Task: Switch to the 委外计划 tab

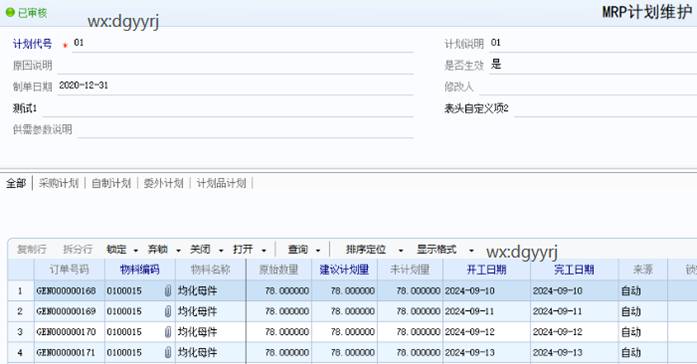Action: pyautogui.click(x=164, y=183)
